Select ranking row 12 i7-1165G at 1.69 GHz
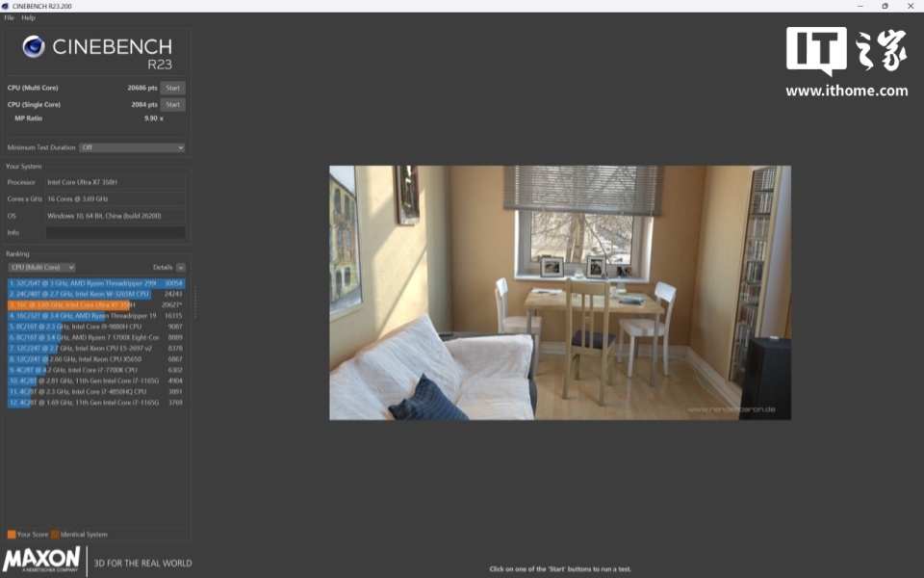The width and height of the screenshot is (924, 578). point(96,403)
